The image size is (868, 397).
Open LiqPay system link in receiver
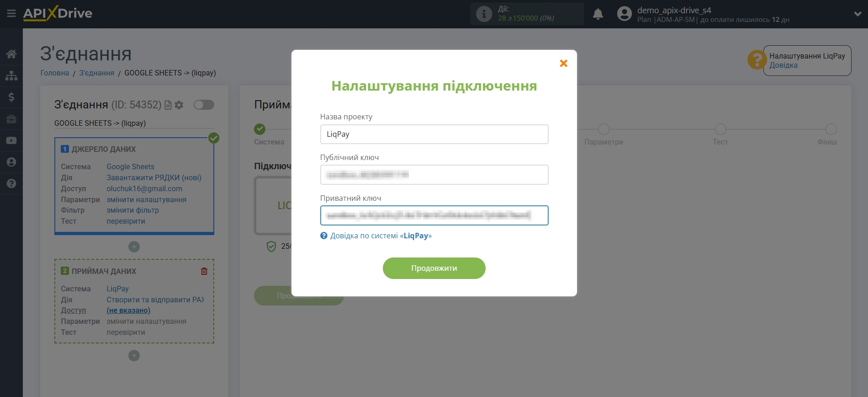117,289
